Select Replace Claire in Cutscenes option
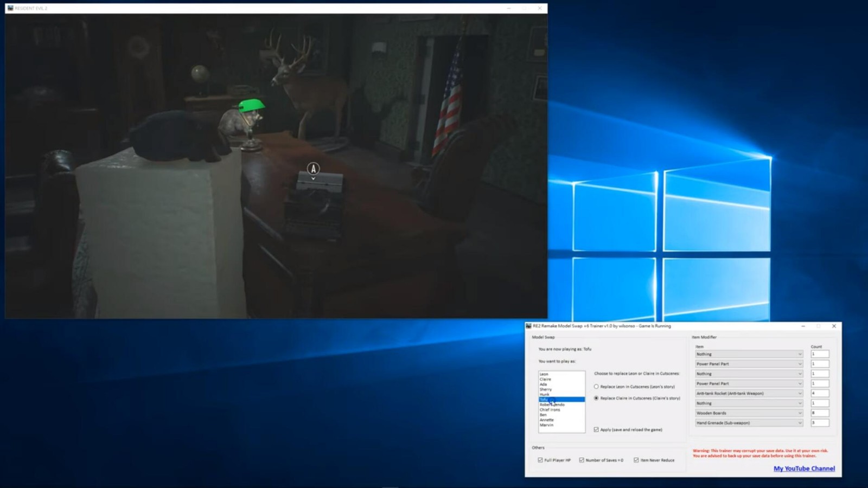 596,398
